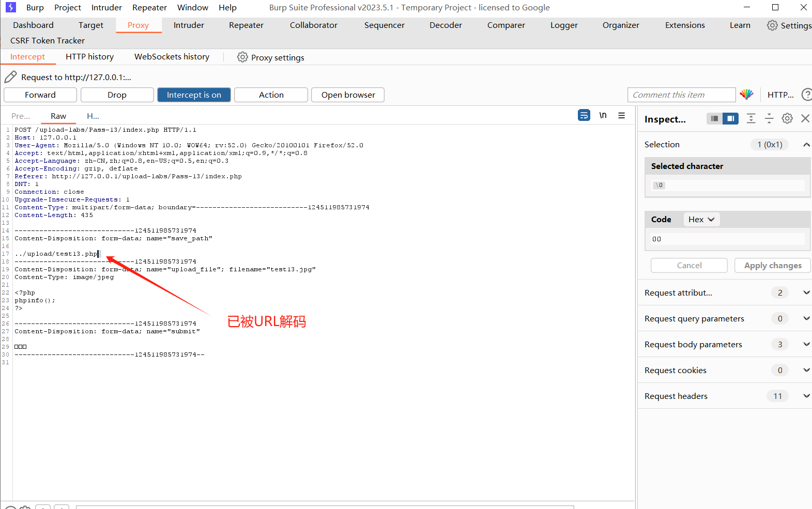Collapse the Selection section
Image resolution: width=812 pixels, height=509 pixels.
pos(806,145)
